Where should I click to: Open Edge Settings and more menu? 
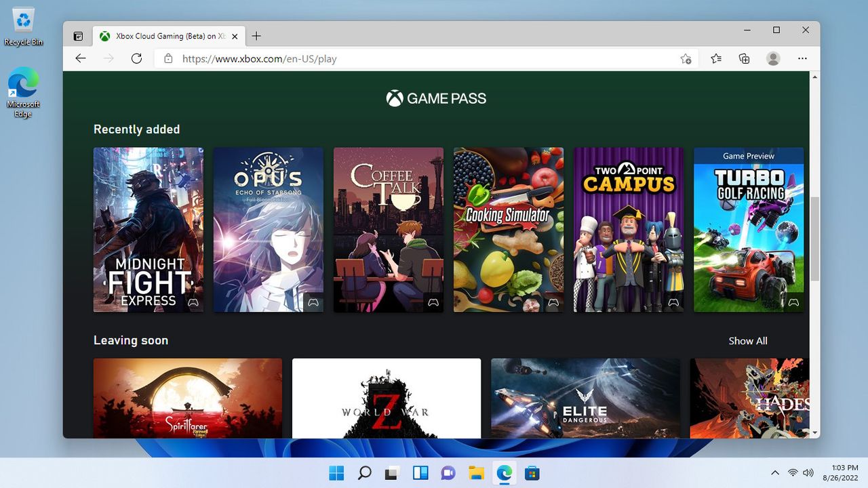click(802, 59)
